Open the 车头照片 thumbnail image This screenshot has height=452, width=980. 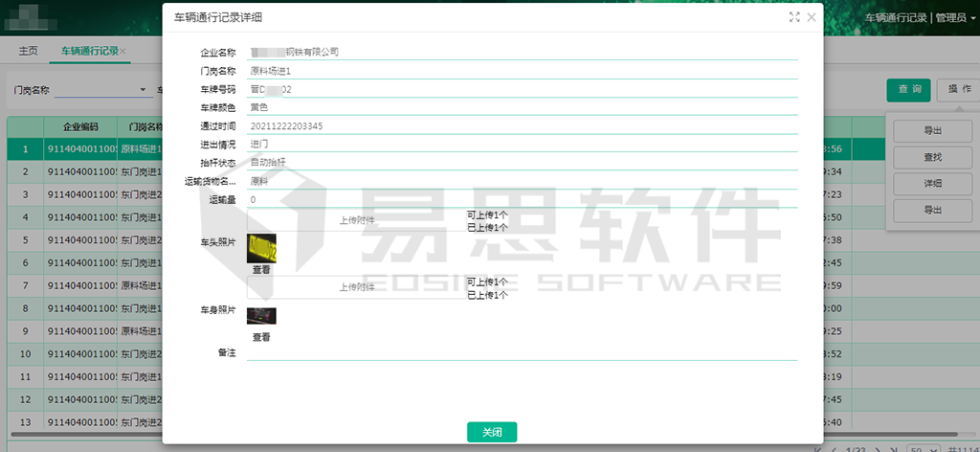(261, 249)
